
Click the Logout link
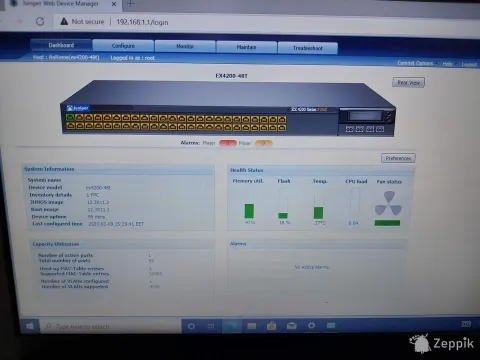(469, 64)
